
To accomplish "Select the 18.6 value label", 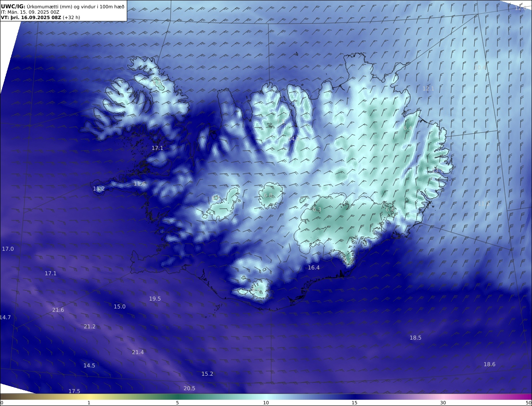I will (490, 364).
